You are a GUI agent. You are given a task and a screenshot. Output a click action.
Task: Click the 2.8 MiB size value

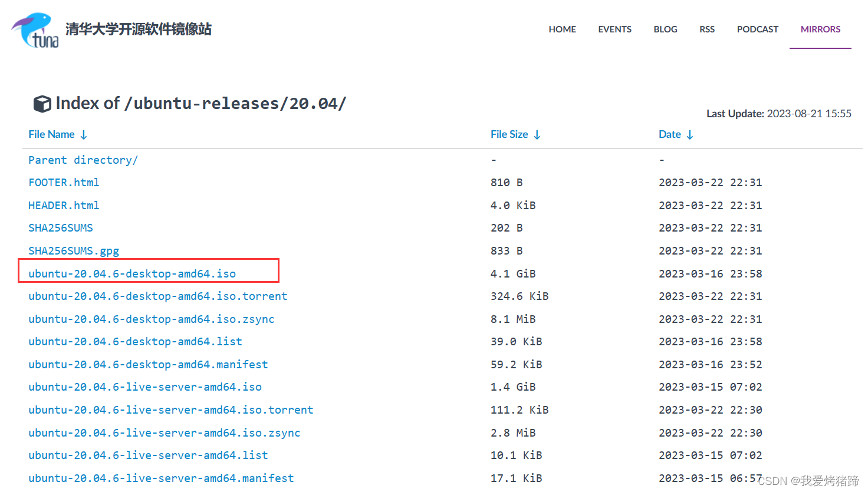pos(513,433)
